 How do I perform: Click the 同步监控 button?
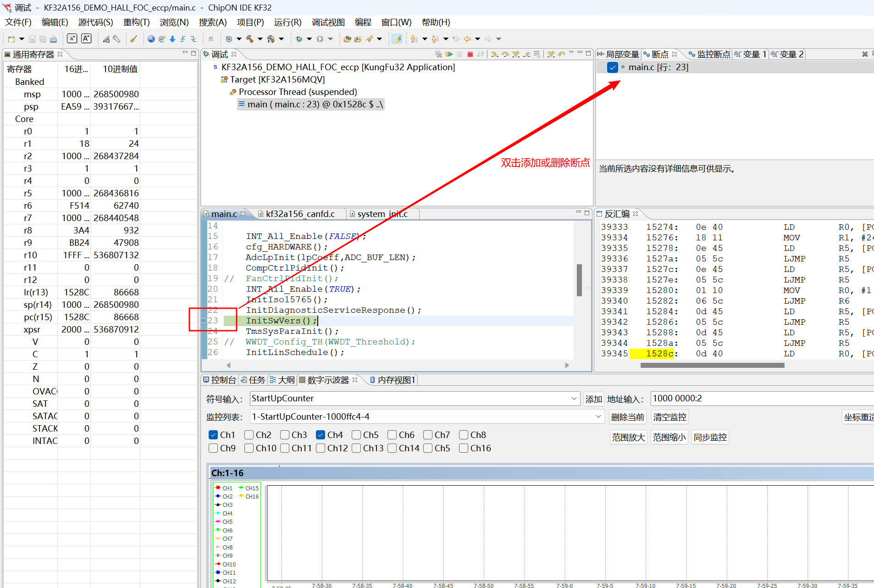click(710, 437)
